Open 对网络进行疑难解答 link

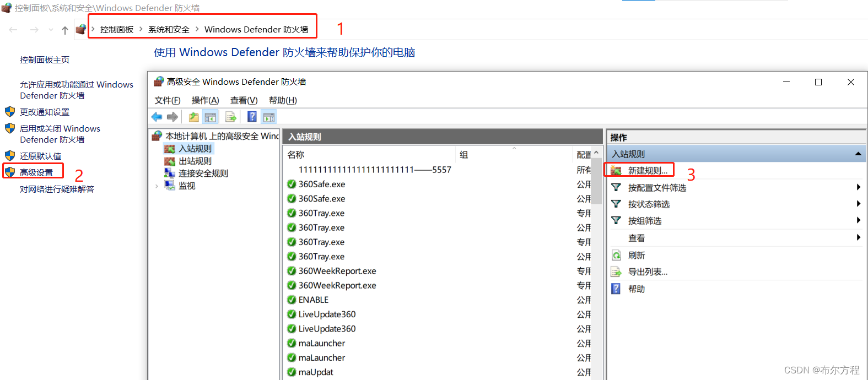[57, 189]
